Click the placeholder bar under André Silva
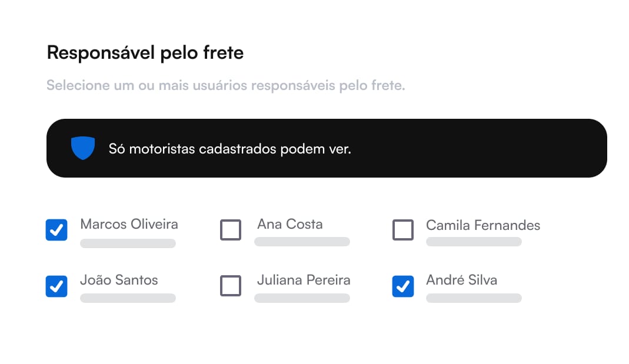629x364 pixels. (x=474, y=298)
